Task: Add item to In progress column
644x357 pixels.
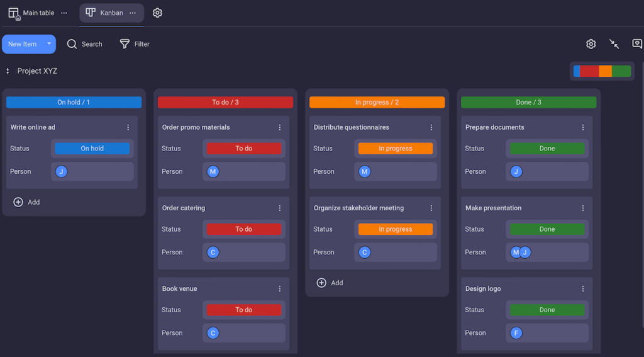Action: pyautogui.click(x=330, y=283)
